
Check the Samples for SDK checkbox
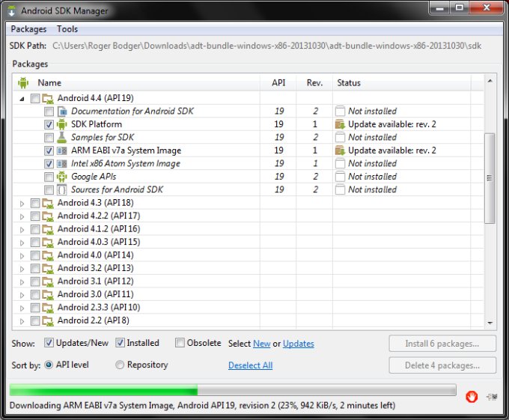[x=49, y=138]
